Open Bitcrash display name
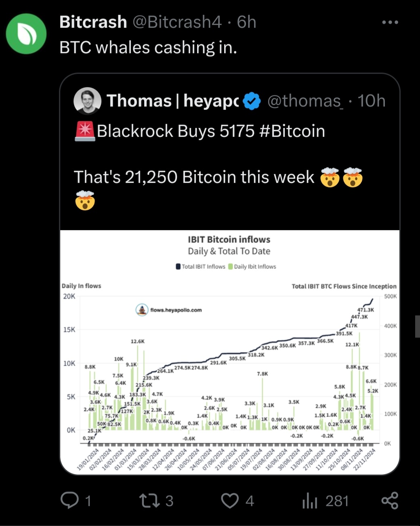Screen dimensions: 420x526 click(x=93, y=22)
